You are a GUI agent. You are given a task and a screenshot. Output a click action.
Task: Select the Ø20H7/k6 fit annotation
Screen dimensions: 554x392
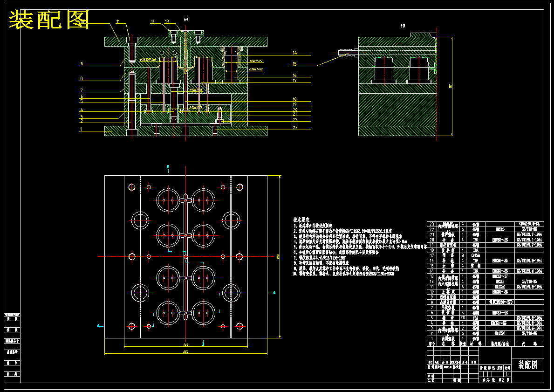click(256, 69)
